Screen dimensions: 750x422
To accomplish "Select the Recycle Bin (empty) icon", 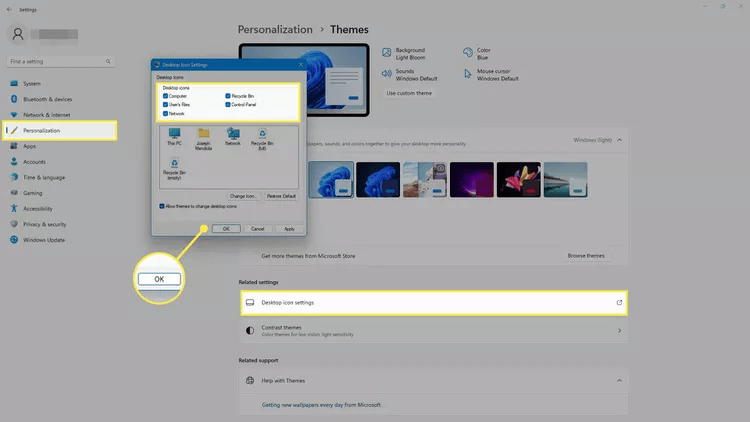I will point(174,168).
